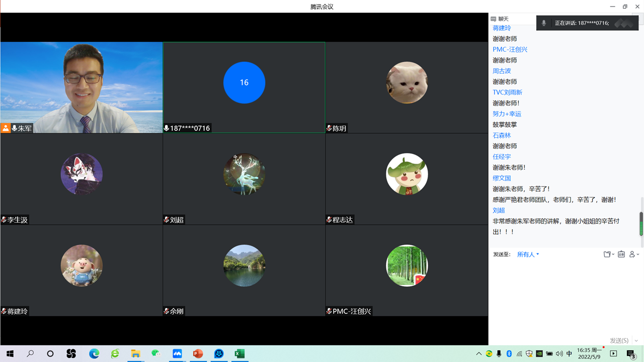Open the 公告 announcement icon in chat
Viewport: 644px width, 362px height.
[x=621, y=254]
